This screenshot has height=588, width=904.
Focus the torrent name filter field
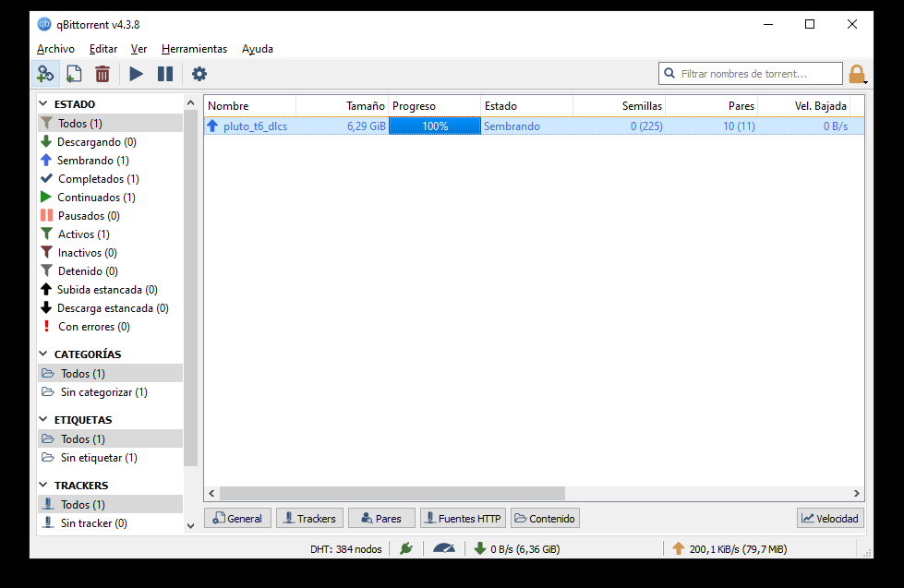coord(751,73)
